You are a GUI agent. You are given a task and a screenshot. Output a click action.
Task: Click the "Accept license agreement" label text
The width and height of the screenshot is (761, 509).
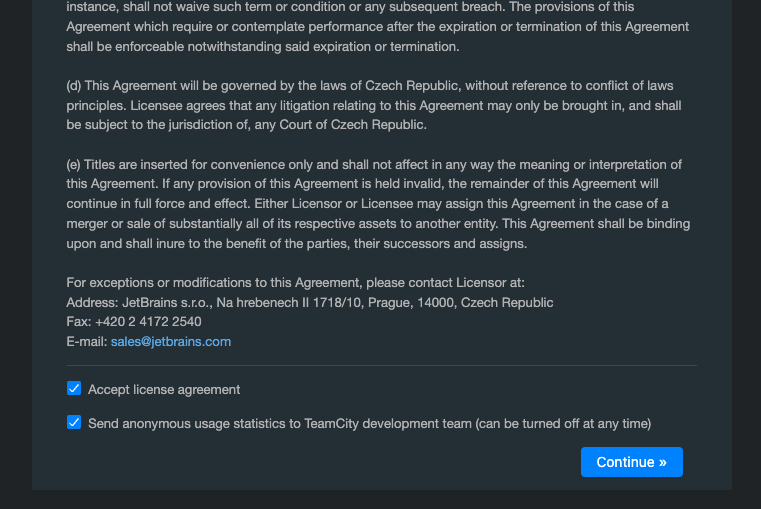(164, 389)
